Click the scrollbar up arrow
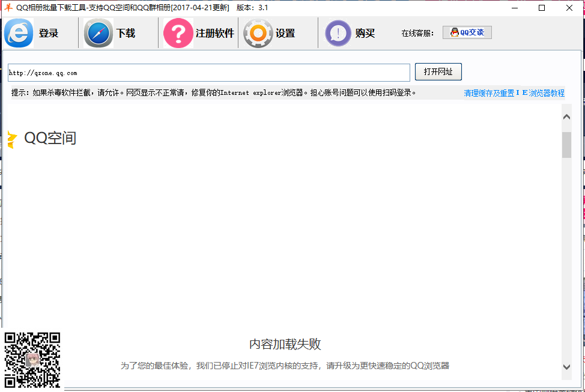 tap(566, 116)
